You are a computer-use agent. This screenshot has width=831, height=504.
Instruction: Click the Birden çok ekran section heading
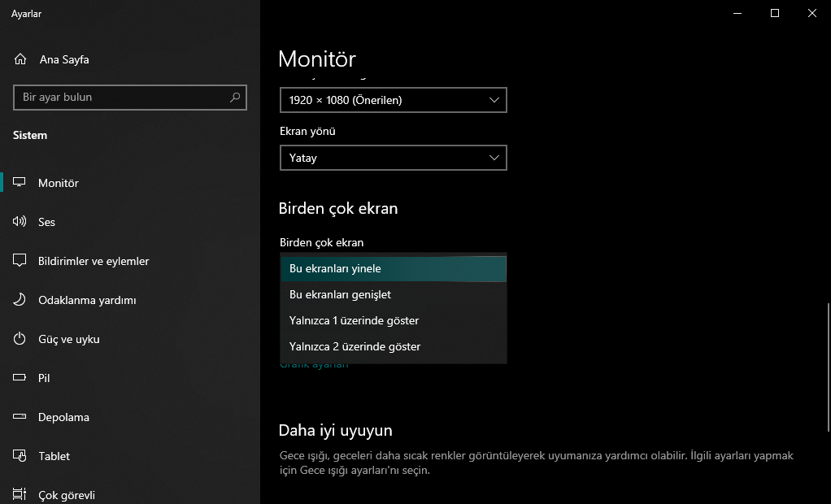[338, 208]
